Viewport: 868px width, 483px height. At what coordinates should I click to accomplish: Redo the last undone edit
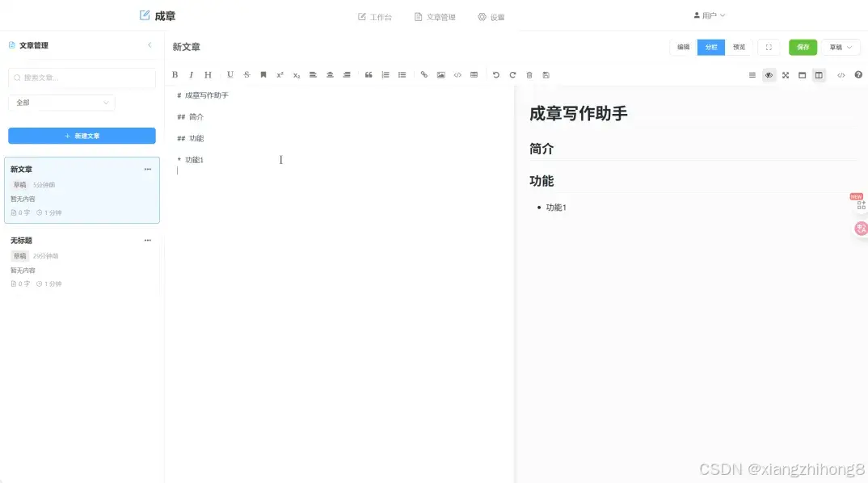512,74
